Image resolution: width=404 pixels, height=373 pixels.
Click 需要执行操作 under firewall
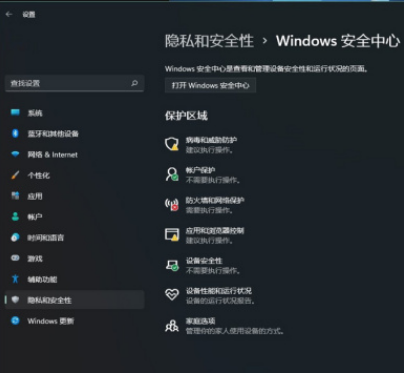(x=209, y=210)
